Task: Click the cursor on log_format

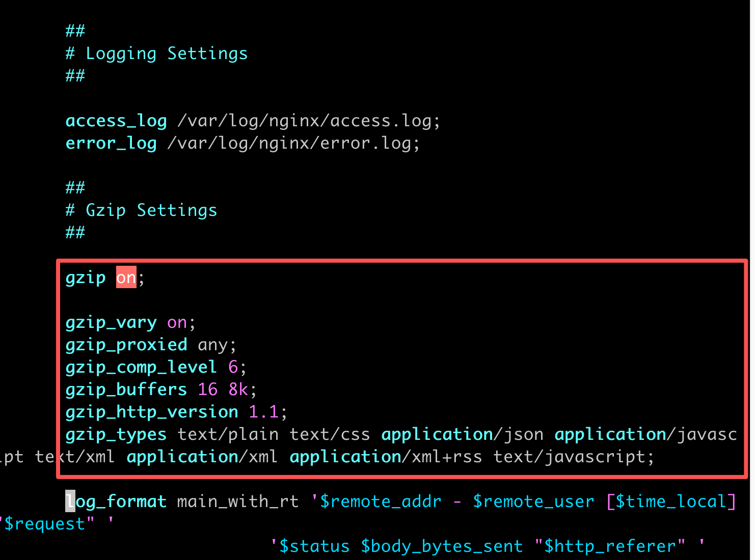Action: (x=70, y=501)
